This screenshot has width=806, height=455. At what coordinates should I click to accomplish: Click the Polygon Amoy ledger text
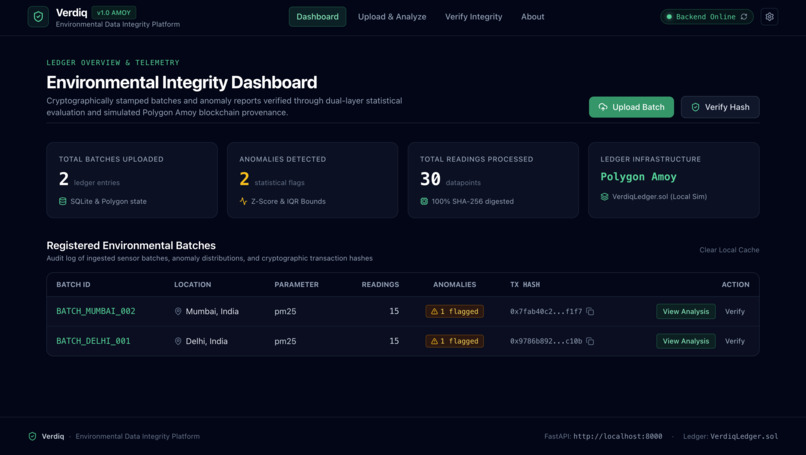coord(638,176)
